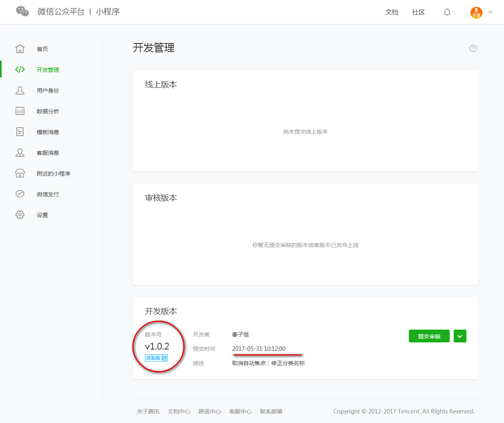Click the home icon in sidebar
Image resolution: width=504 pixels, height=423 pixels.
(x=20, y=49)
